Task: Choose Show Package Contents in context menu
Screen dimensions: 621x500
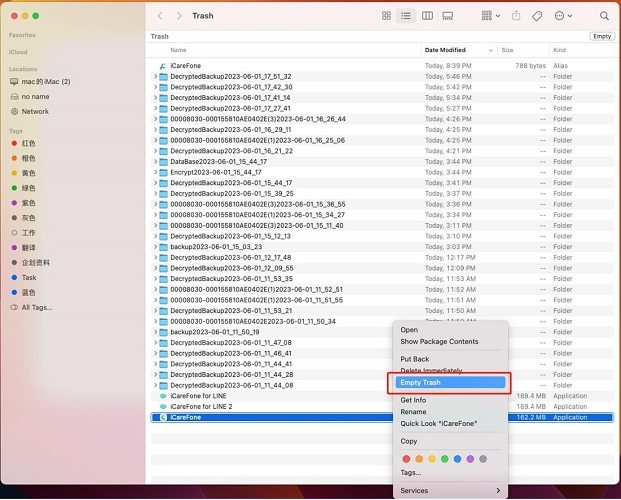Action: [439, 342]
